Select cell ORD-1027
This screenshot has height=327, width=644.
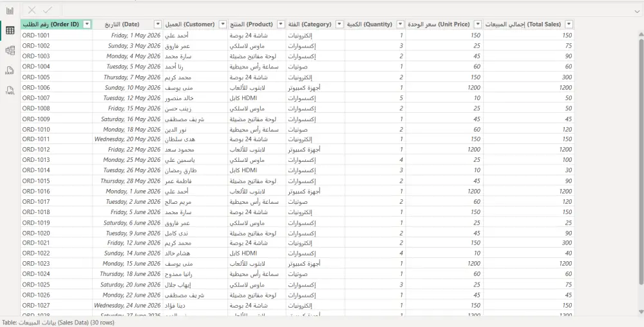pyautogui.click(x=56, y=305)
